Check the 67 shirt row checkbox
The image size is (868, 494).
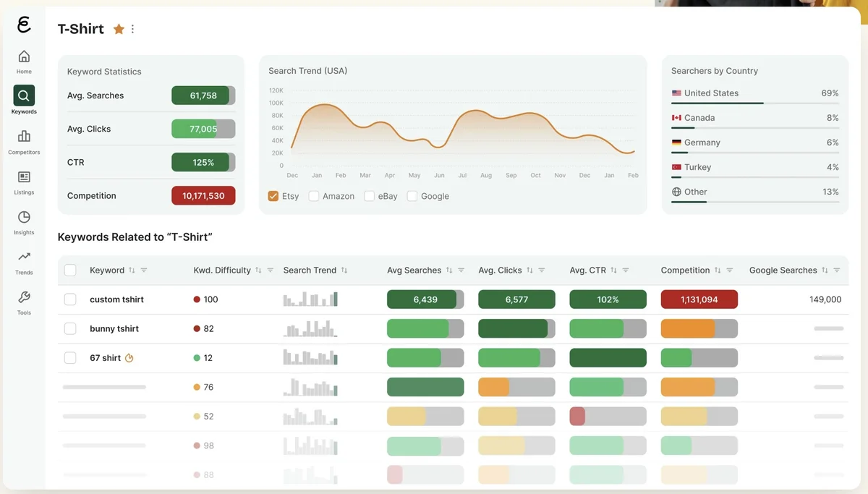pos(70,357)
